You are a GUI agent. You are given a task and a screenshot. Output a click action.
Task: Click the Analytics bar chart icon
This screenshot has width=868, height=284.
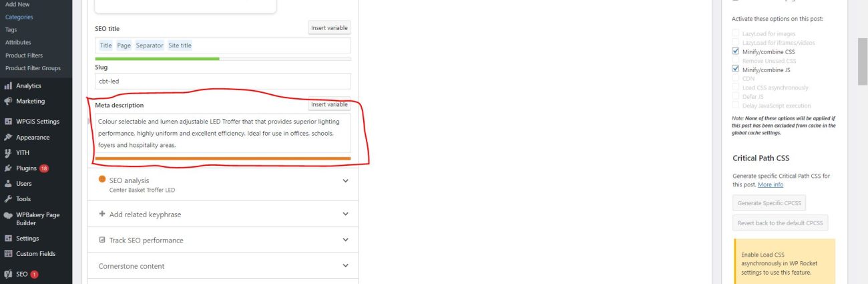8,86
